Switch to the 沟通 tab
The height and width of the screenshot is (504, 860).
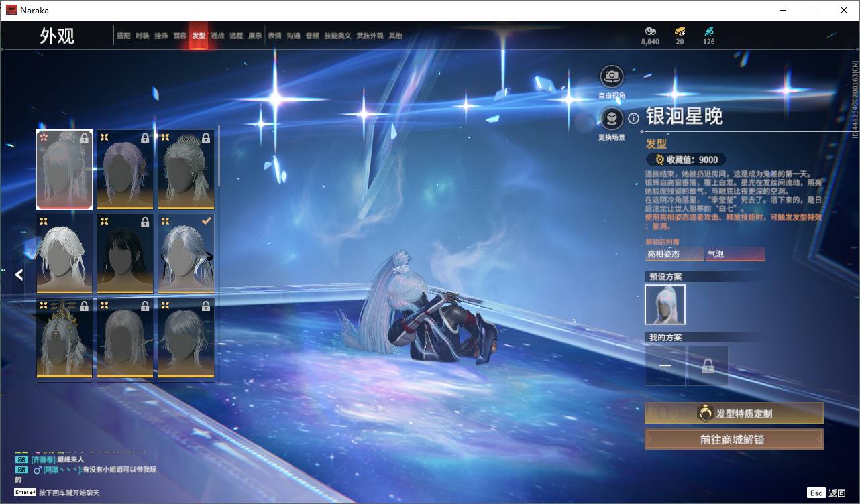pyautogui.click(x=294, y=36)
